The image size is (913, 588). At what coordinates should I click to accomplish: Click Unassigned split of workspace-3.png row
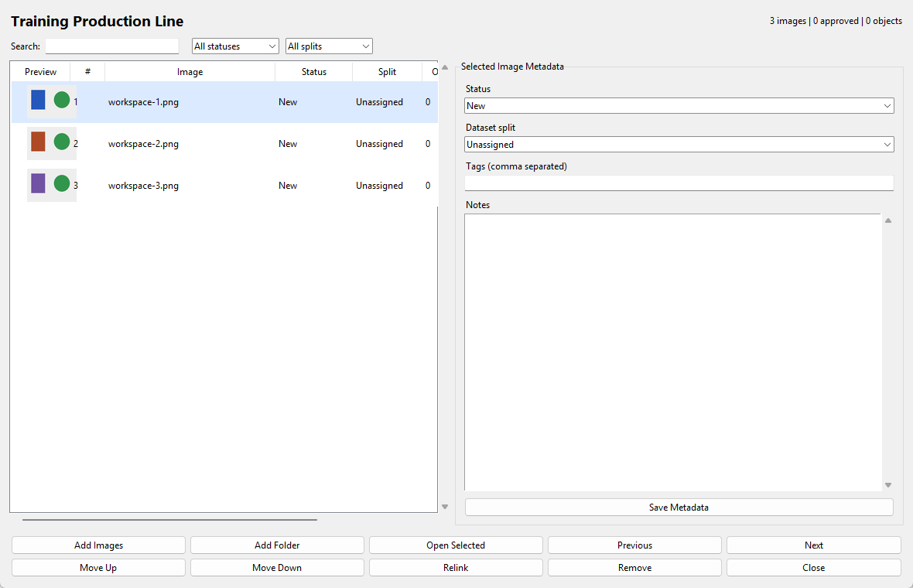tap(380, 186)
